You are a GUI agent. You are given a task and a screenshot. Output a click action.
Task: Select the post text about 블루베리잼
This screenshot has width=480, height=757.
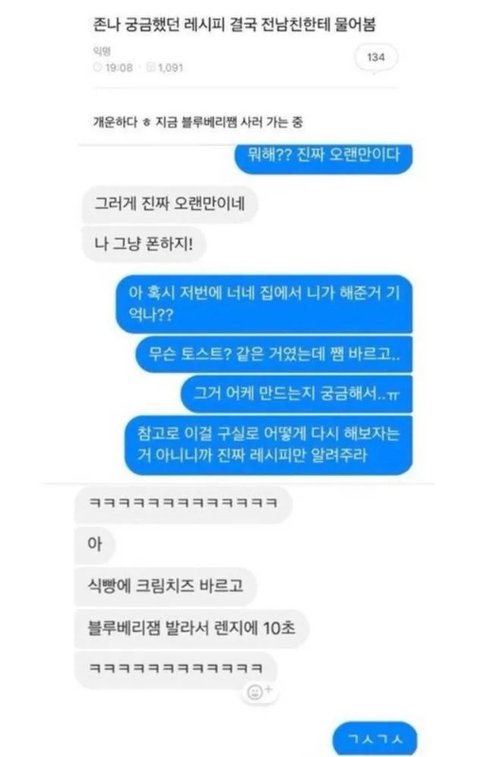click(198, 122)
